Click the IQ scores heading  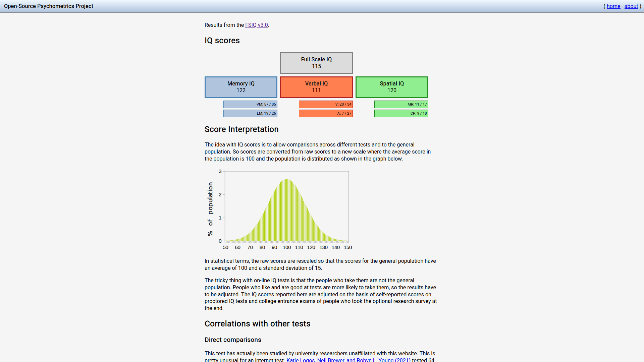[x=222, y=41]
